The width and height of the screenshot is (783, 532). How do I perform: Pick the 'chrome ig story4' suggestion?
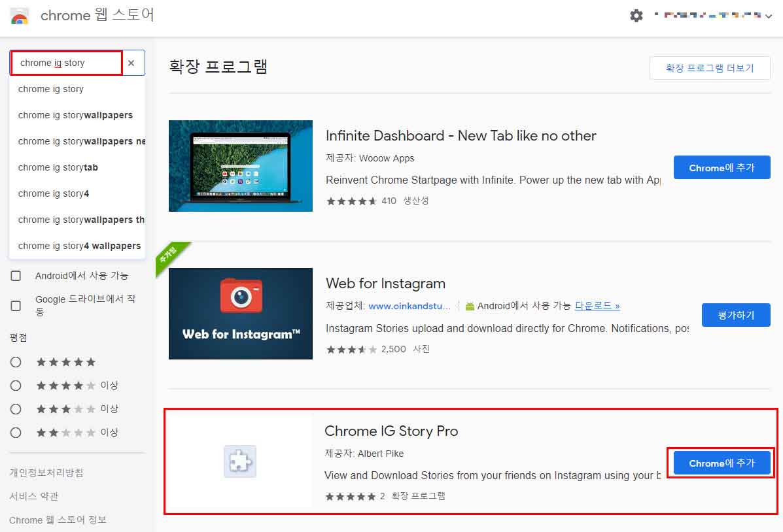click(77, 193)
